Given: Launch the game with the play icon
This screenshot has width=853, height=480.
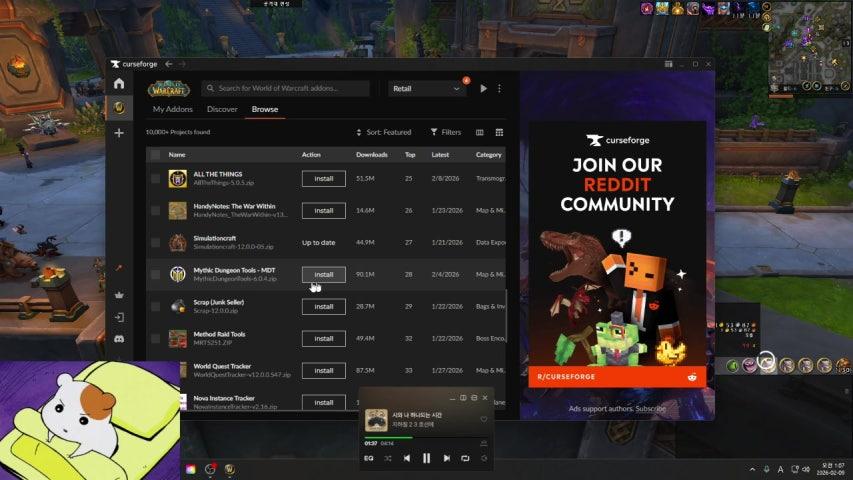Looking at the screenshot, I should pos(484,88).
